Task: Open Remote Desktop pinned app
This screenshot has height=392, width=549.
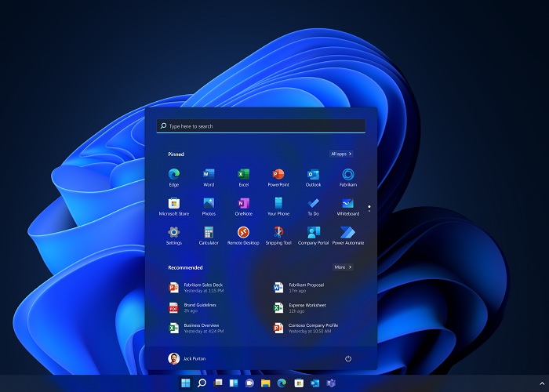Action: click(x=243, y=236)
